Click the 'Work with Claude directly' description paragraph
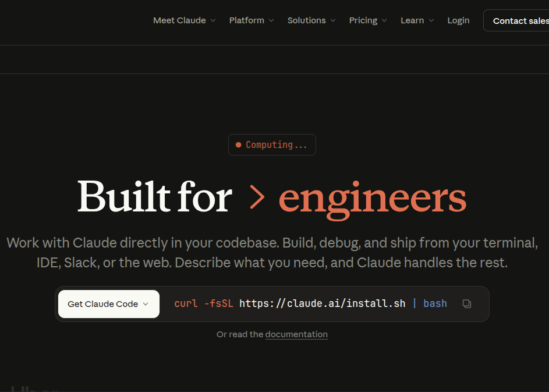 tap(272, 253)
